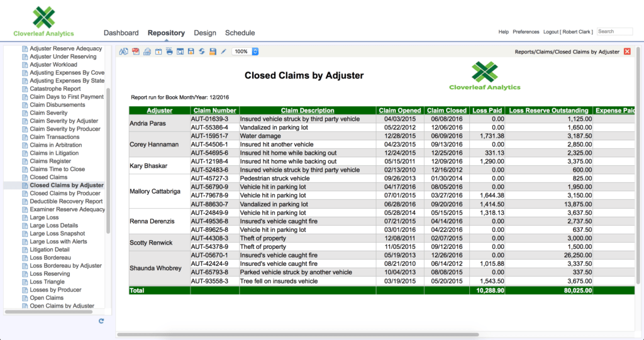Switch to the Design tab
This screenshot has width=644, height=340.
205,33
